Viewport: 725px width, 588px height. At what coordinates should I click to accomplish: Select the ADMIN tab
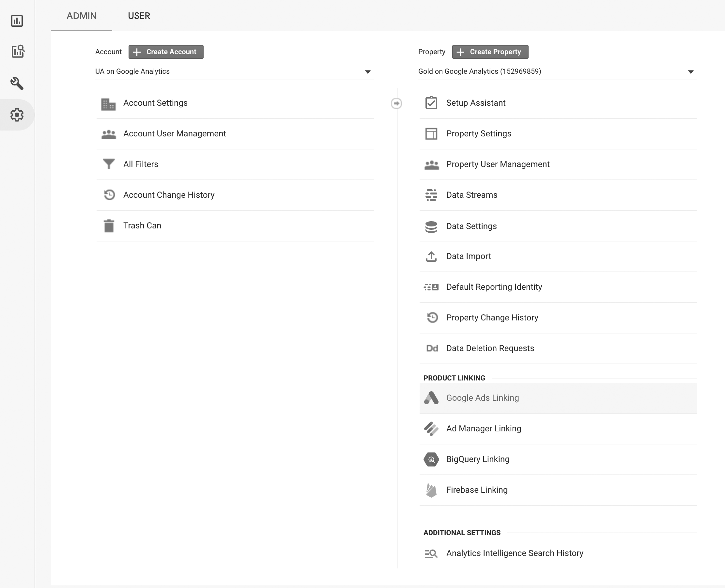pos(81,16)
